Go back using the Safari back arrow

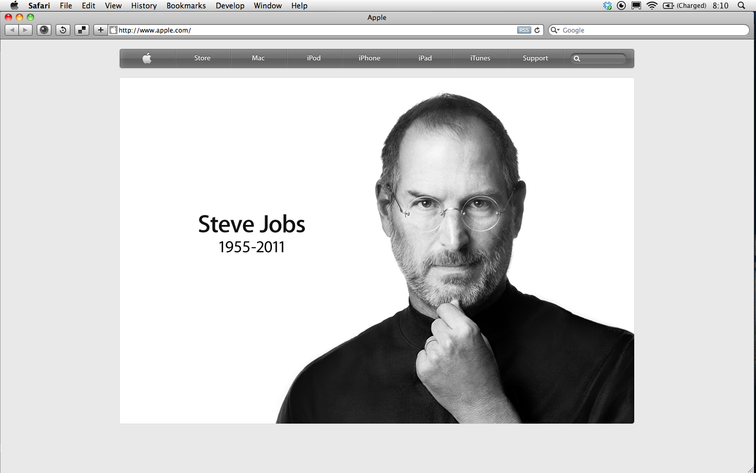pos(12,30)
